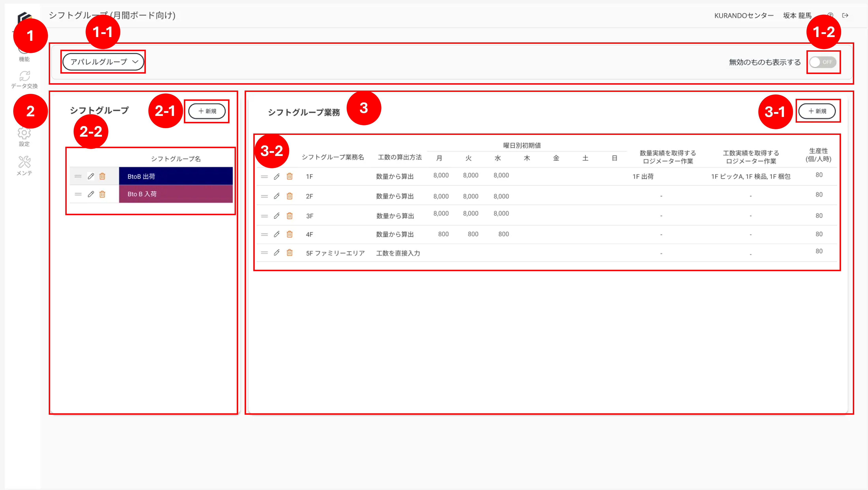The image size is (868, 490).
Task: Toggle 無効のものも表示する switch
Action: click(823, 62)
